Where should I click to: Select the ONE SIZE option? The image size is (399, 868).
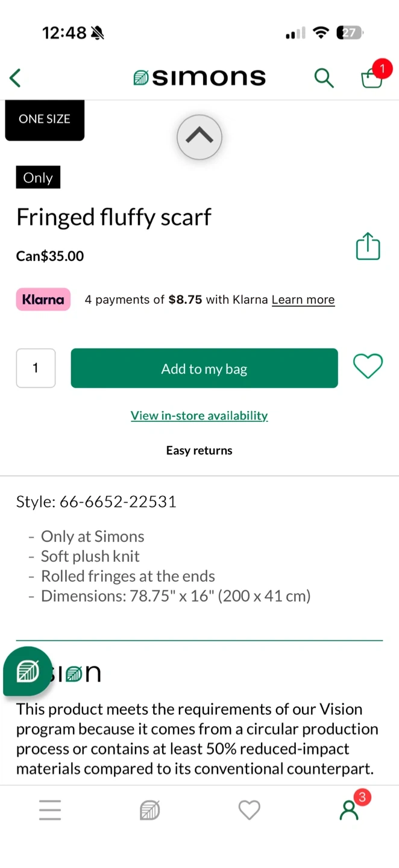point(45,119)
